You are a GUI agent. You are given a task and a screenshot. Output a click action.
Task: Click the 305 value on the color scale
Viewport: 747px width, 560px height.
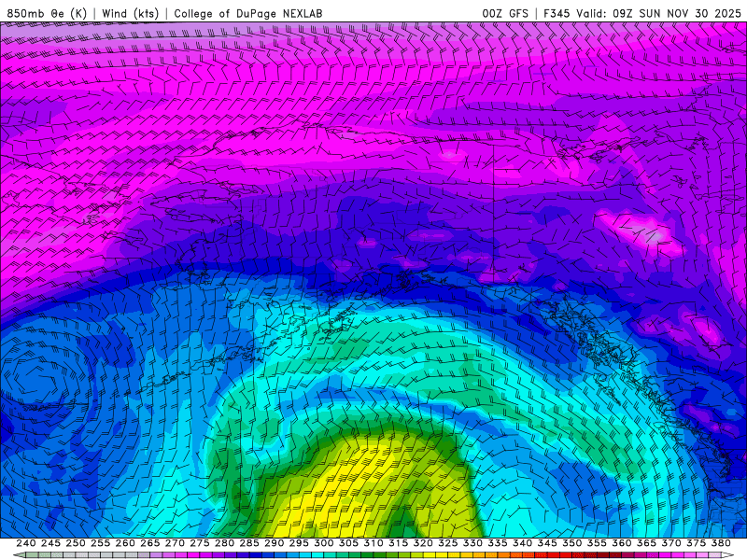(x=348, y=543)
